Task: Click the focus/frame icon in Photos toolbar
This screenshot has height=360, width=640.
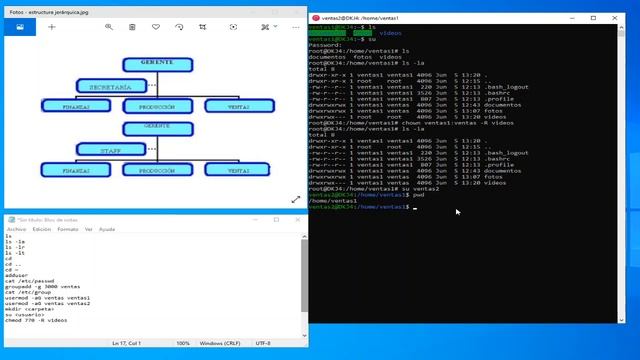Action: [x=233, y=27]
